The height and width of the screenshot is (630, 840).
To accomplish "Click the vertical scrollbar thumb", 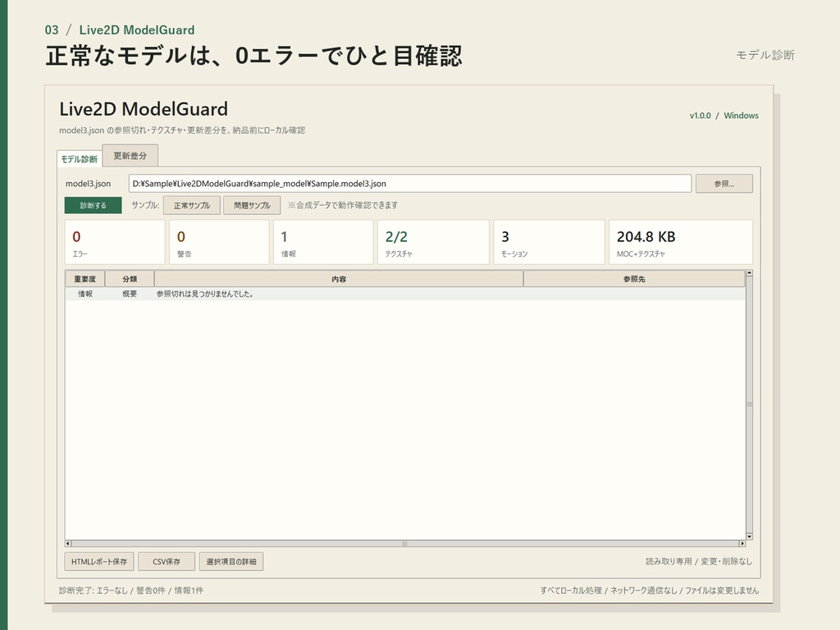I will (749, 404).
